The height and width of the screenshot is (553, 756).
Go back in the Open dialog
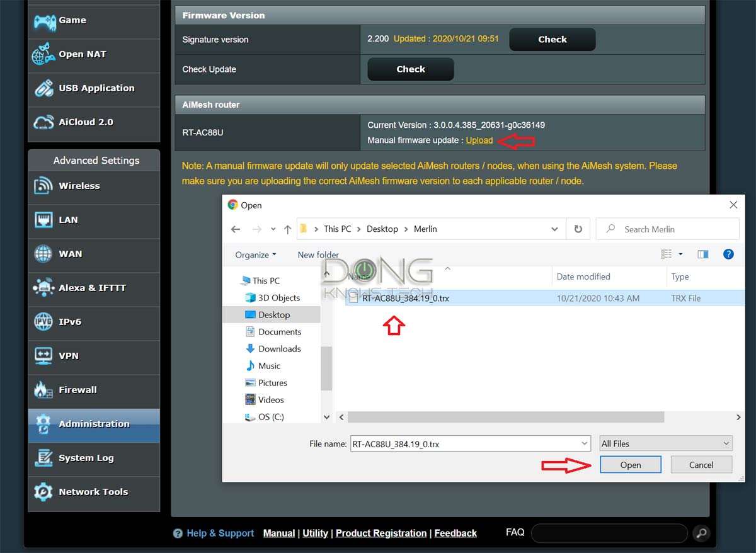[235, 229]
